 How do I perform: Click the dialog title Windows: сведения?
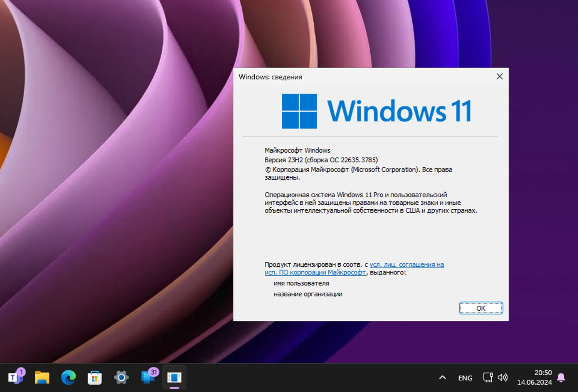click(271, 77)
